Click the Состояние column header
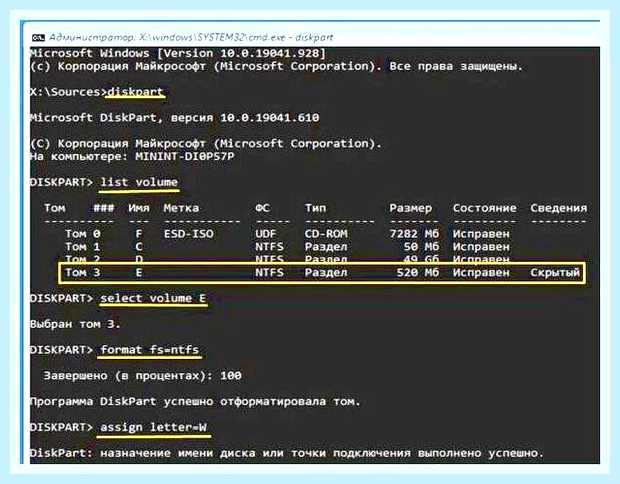 484,208
